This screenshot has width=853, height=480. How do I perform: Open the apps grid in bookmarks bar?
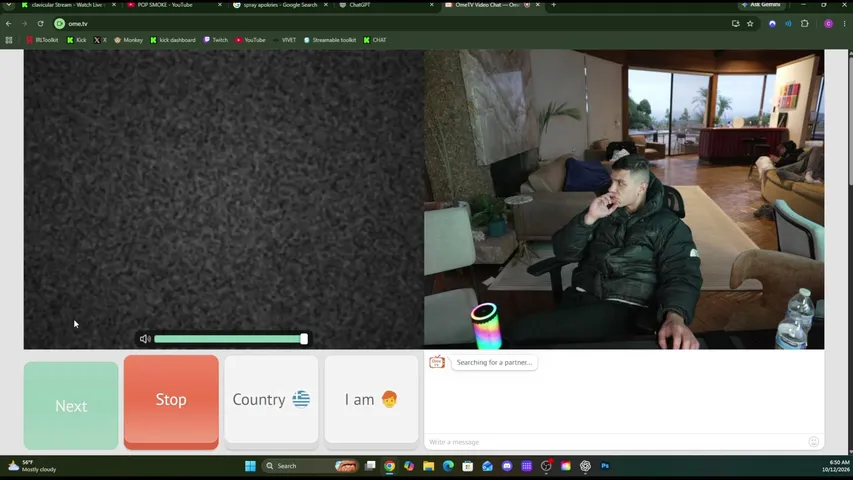[x=9, y=40]
